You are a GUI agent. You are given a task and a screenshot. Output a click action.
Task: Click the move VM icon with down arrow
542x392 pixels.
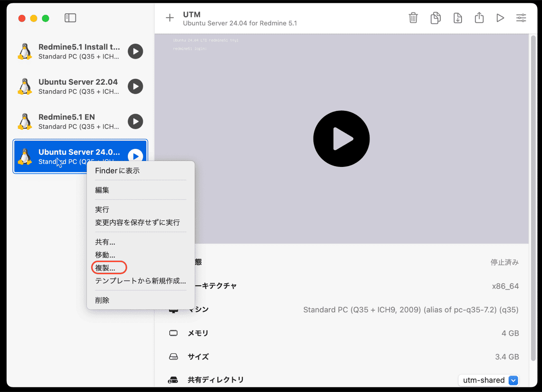click(x=458, y=18)
